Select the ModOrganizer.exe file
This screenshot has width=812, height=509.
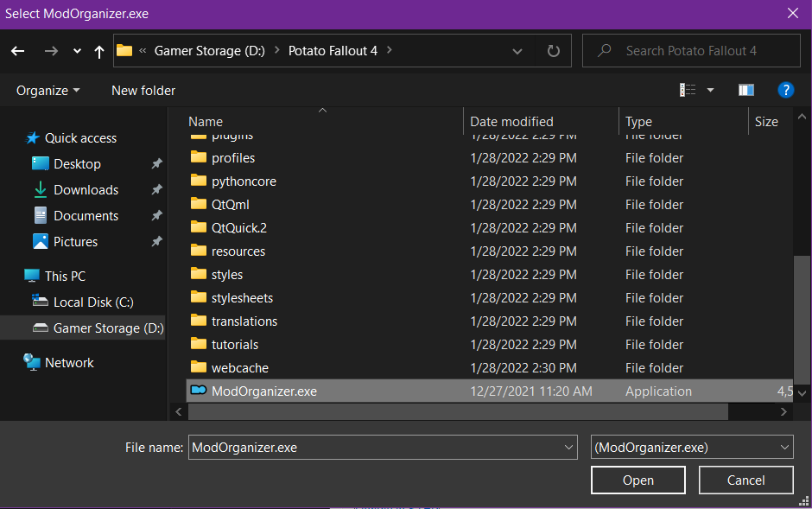pyautogui.click(x=489, y=391)
